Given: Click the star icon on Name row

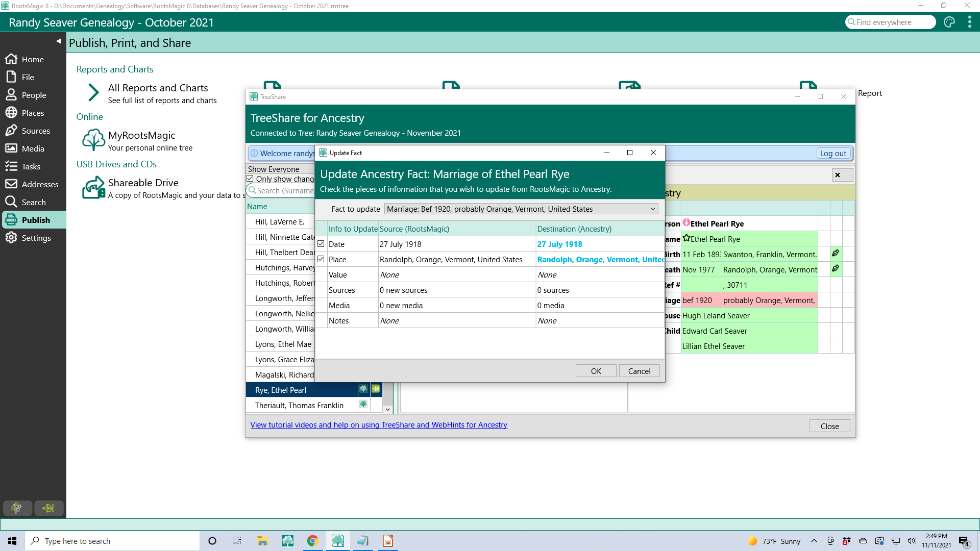Looking at the screenshot, I should [687, 238].
